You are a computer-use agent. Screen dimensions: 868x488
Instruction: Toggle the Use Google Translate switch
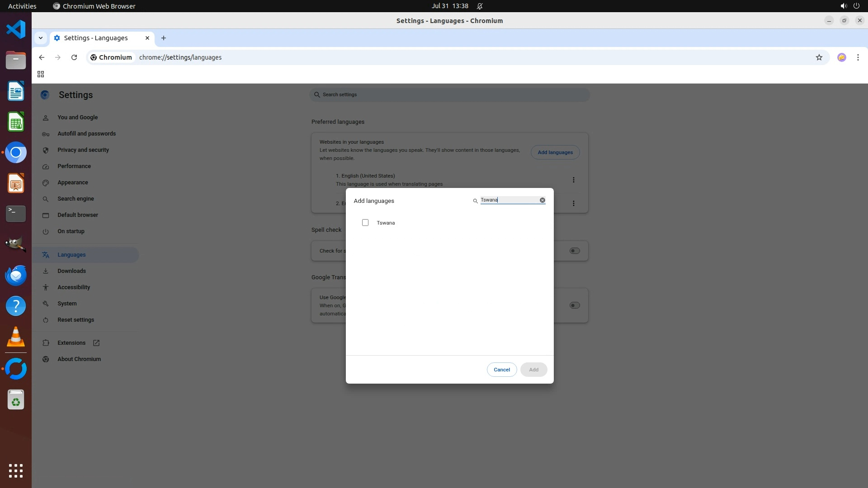point(574,305)
